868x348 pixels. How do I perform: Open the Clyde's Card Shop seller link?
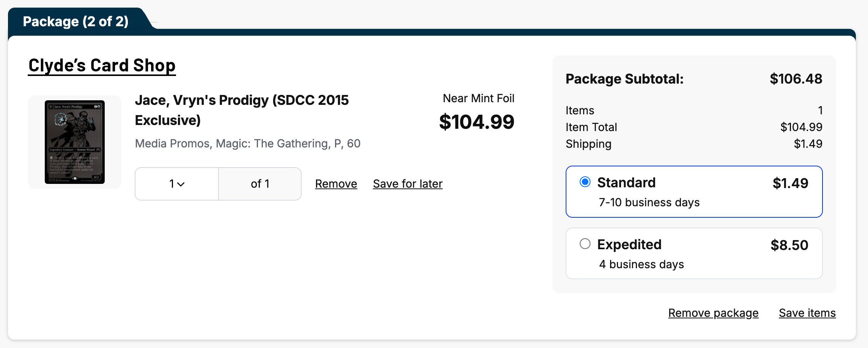click(x=102, y=65)
